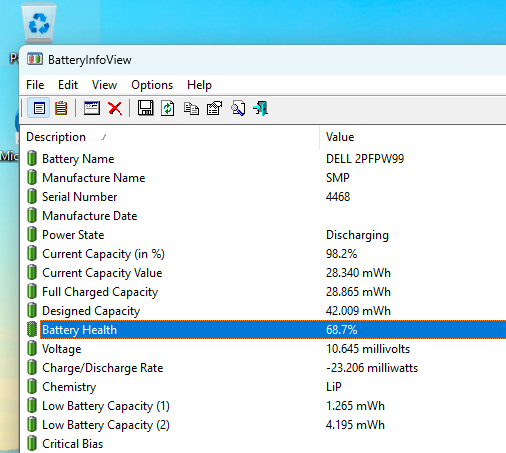Select Current Capacity Value row label
506x453 pixels.
(102, 273)
